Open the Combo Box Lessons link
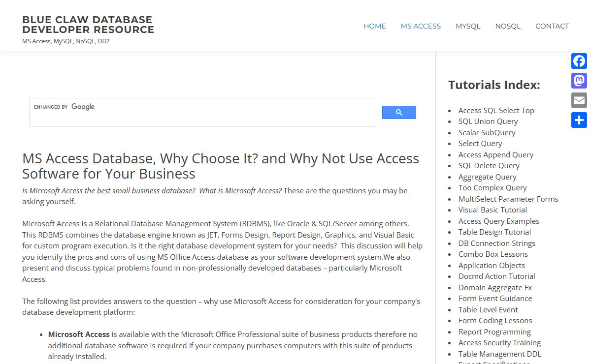The height and width of the screenshot is (364, 591). (493, 254)
